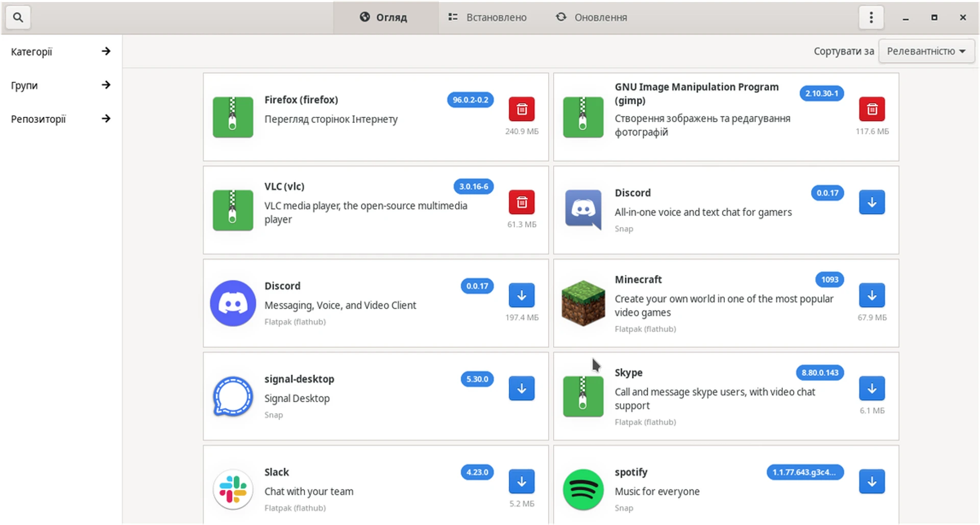Click signal-desktop version badge 5.30.0
Screen dimensions: 980x525
477,379
